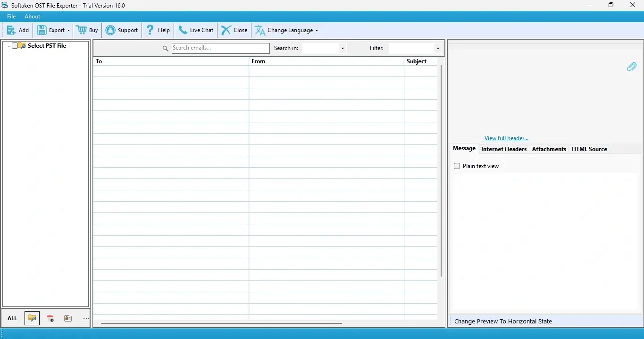Click the contacts view icon

[x=68, y=318]
